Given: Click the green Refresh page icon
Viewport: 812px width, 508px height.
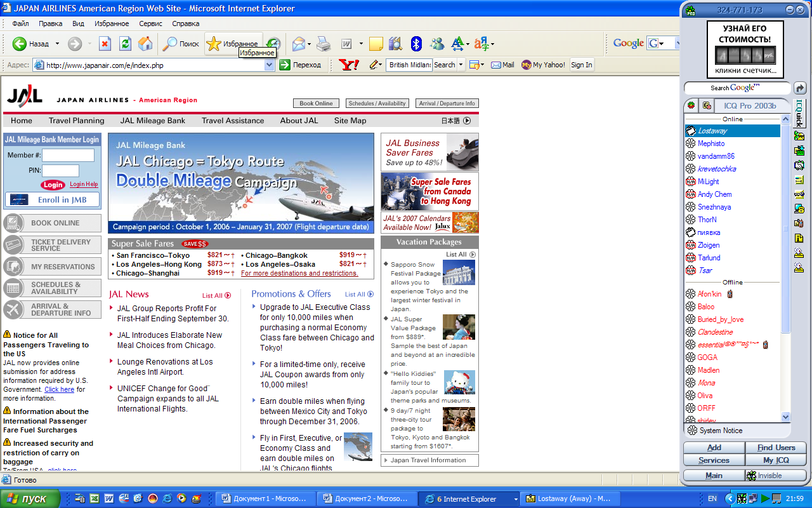Looking at the screenshot, I should tap(125, 44).
